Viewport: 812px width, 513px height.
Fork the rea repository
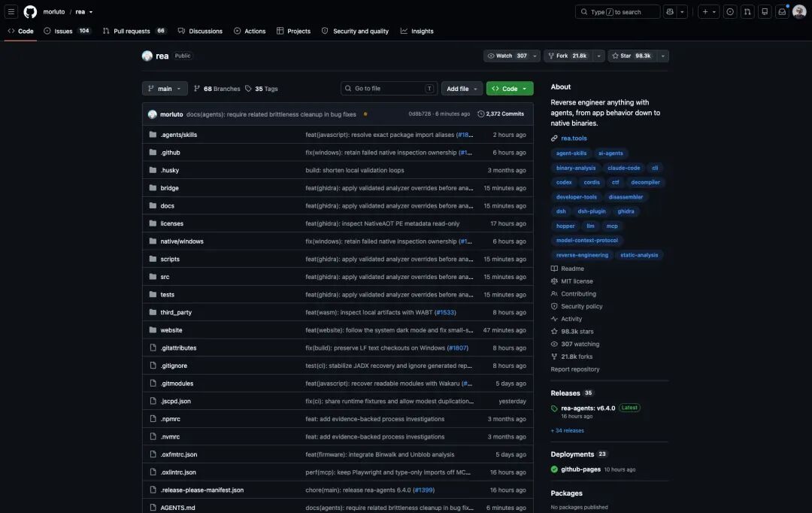(568, 56)
